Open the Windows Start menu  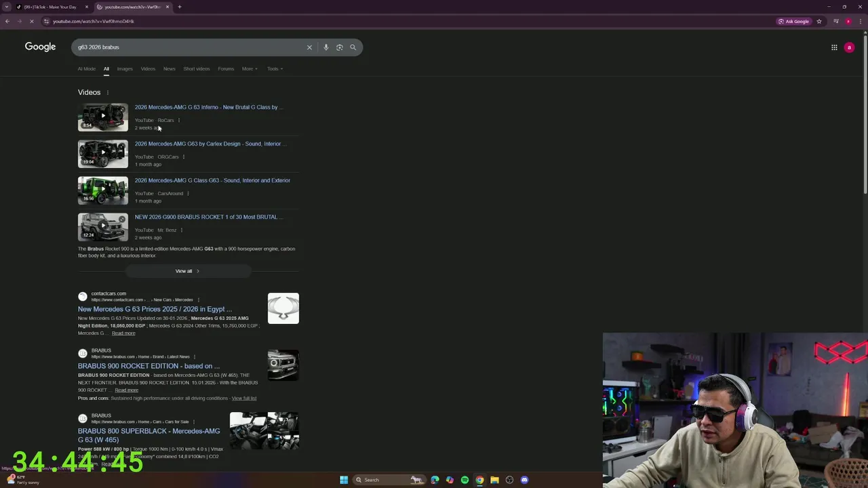click(x=344, y=480)
